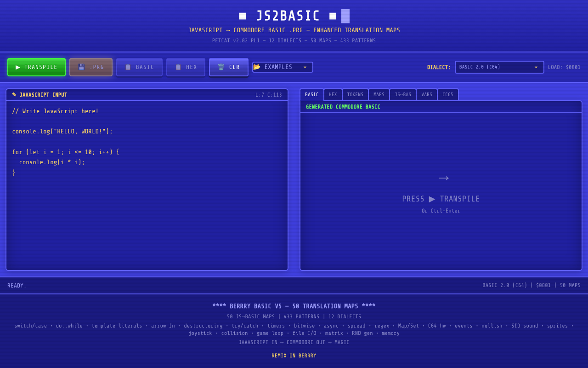Click the L:7 C:113 cursor position indicator
Screen dimensions: 588x368
pyautogui.click(x=269, y=95)
